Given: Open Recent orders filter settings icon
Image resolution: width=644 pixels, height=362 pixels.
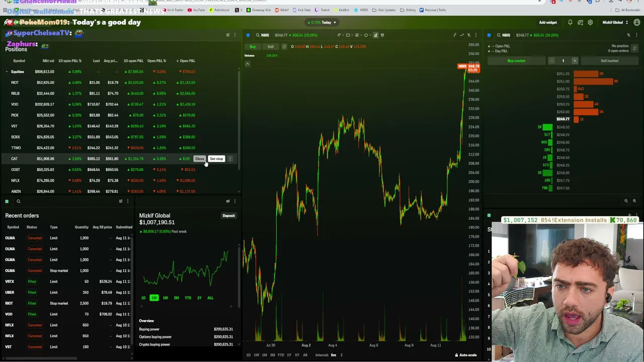Looking at the screenshot, I should pyautogui.click(x=120, y=202).
